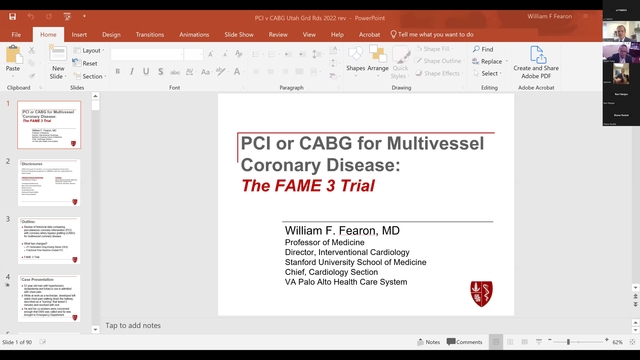Click the Bullets list icon
Viewport: 640px width, 360px height.
pyautogui.click(x=256, y=54)
